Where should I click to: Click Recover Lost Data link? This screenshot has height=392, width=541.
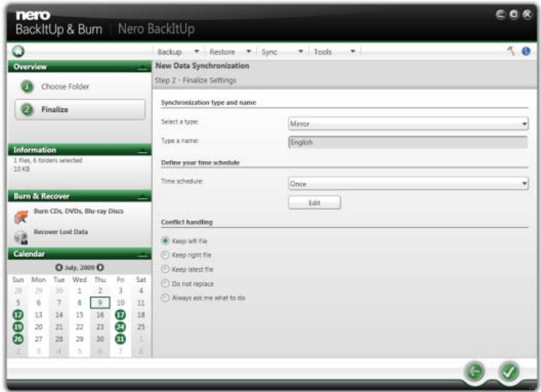61,231
